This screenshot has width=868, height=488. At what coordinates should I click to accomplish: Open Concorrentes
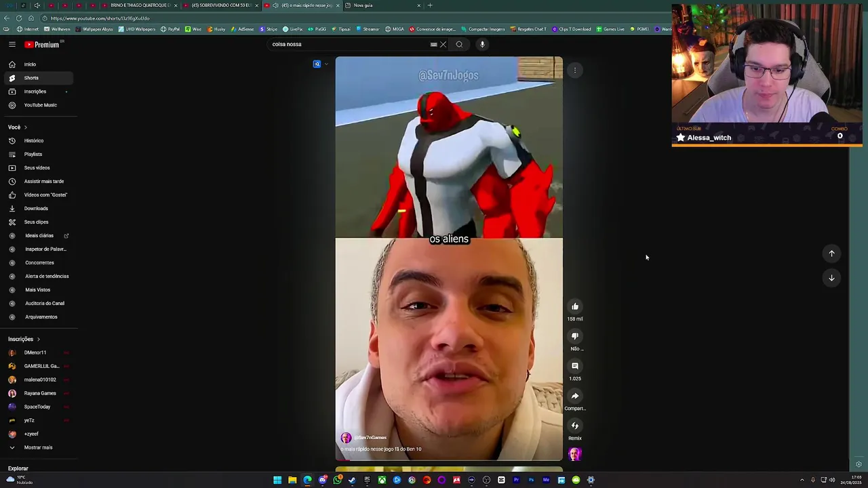(39, 263)
